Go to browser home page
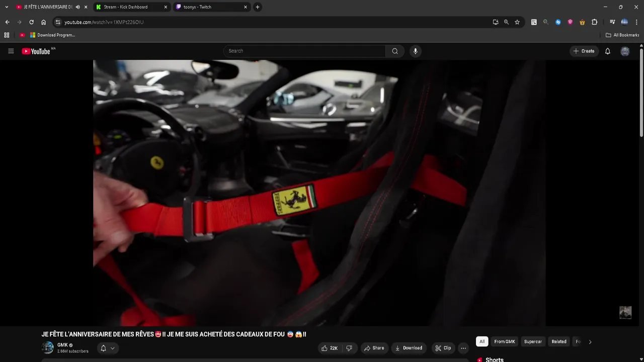 43,22
